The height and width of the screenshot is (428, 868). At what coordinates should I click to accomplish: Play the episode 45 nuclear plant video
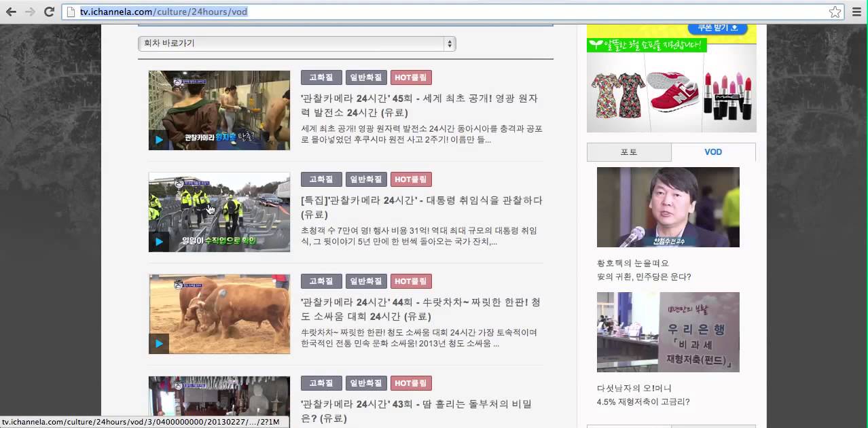159,140
